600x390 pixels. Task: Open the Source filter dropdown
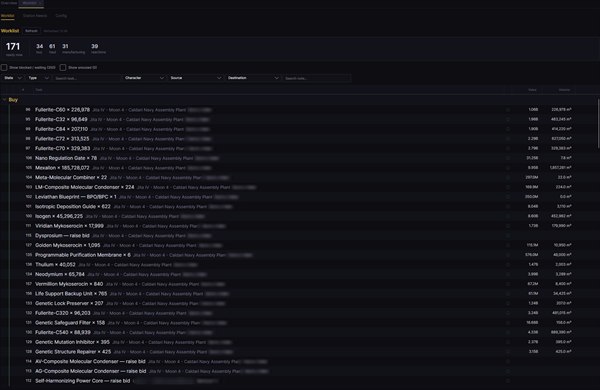[196, 78]
